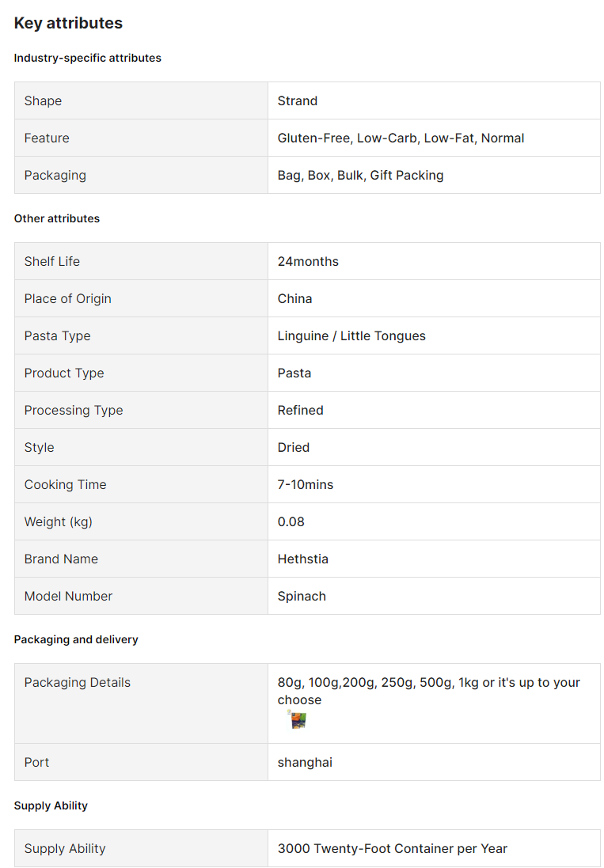Click the Port value shanghai
This screenshot has width=604, height=868.
click(x=305, y=762)
